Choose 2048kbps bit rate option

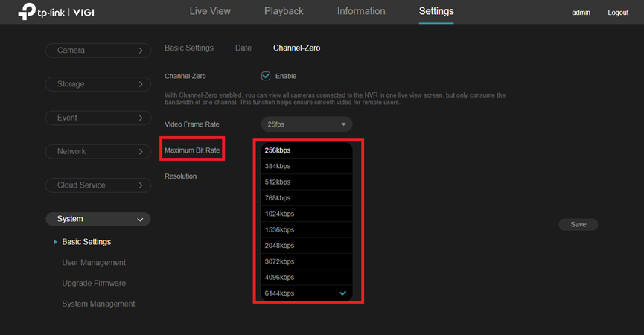307,246
